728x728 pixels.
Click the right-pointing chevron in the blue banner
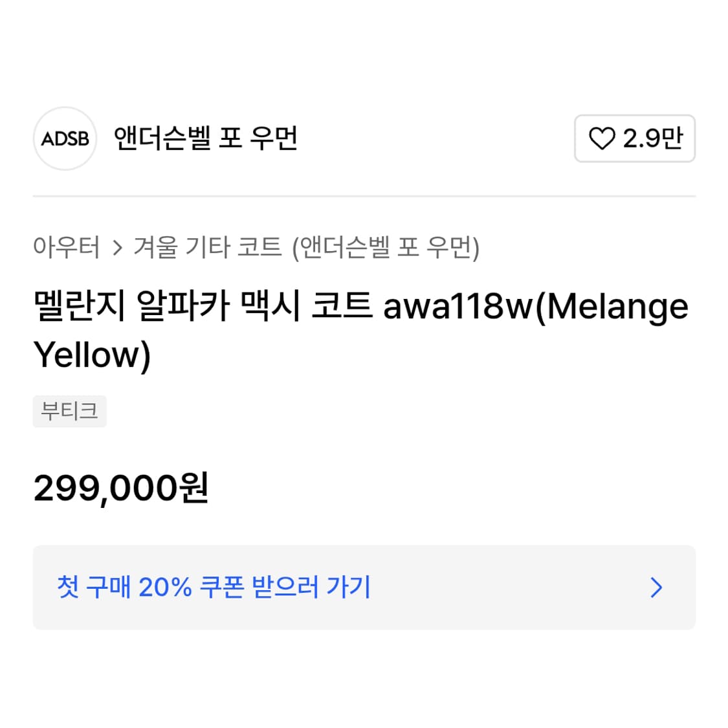point(657,588)
